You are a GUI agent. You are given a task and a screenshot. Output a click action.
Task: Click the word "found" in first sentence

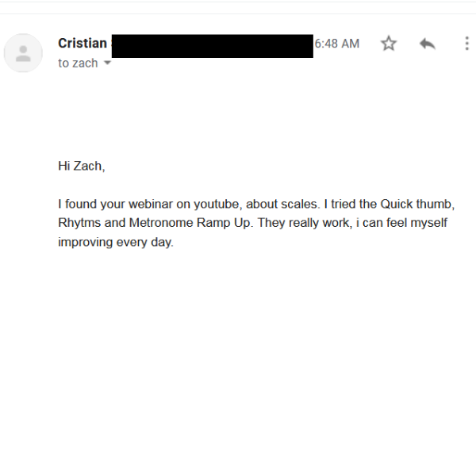click(81, 204)
